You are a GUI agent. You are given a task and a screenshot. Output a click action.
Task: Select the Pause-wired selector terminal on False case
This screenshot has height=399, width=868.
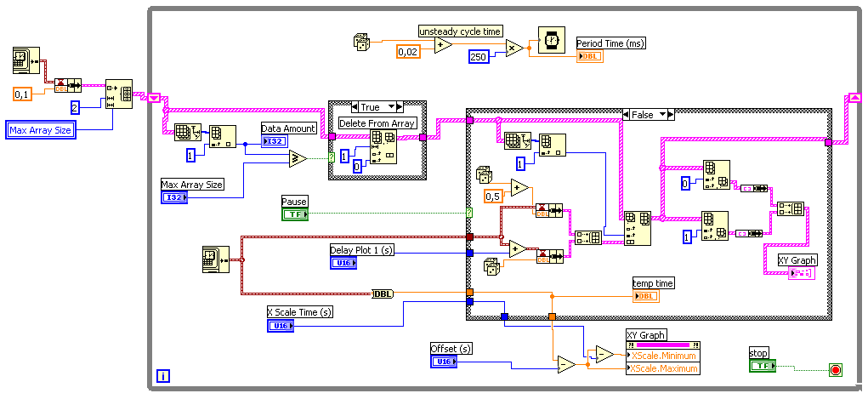(469, 213)
